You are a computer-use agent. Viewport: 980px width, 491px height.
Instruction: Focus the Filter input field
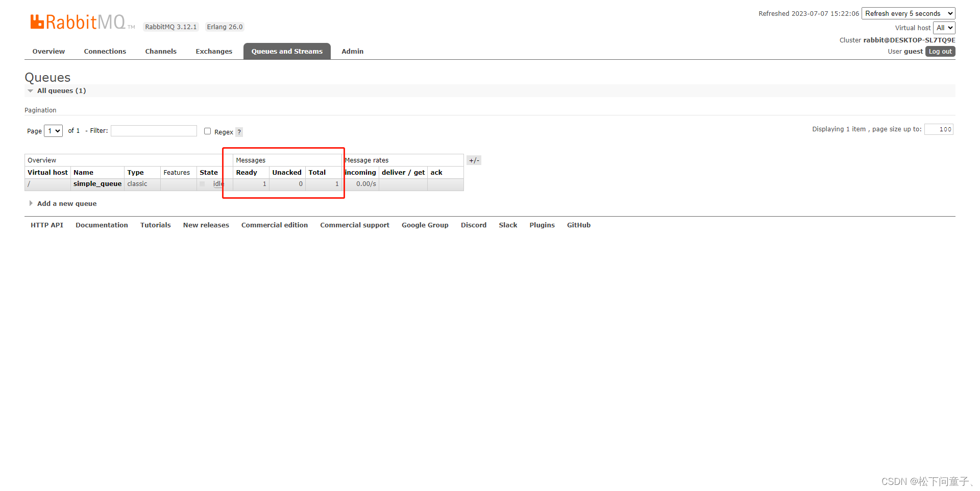154,131
